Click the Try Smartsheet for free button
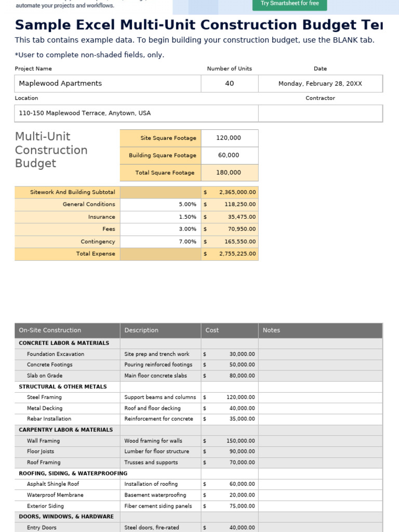Image resolution: width=399 pixels, height=532 pixels. click(289, 4)
